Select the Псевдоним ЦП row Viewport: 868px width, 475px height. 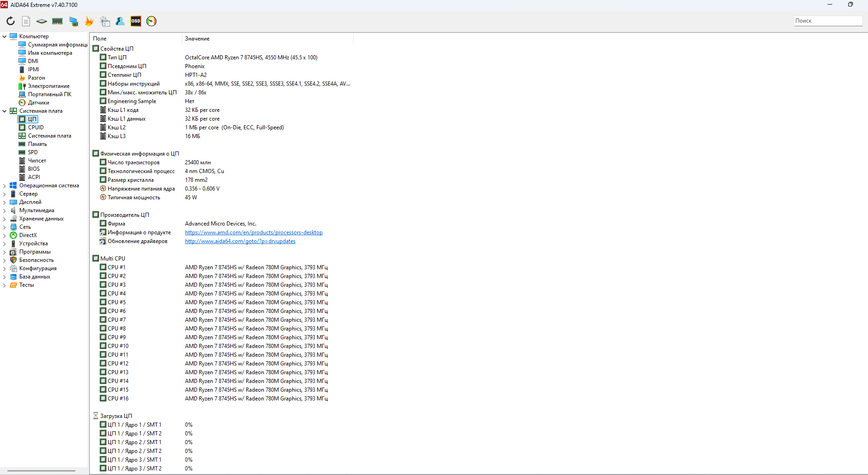(x=221, y=66)
